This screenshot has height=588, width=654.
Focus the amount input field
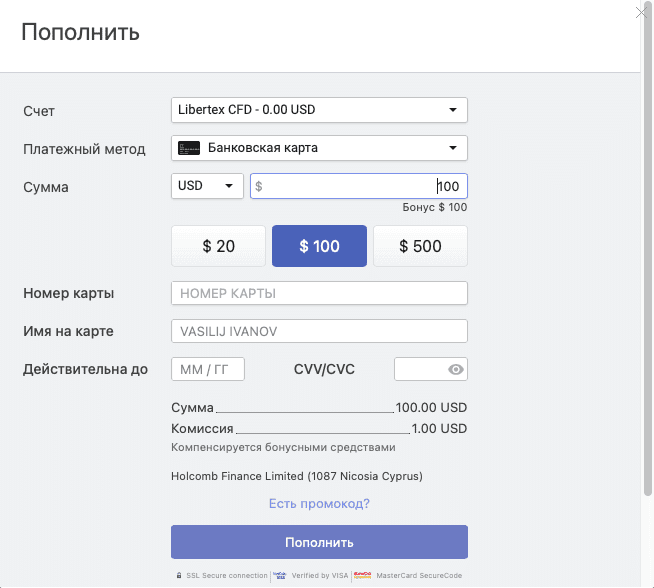click(358, 186)
